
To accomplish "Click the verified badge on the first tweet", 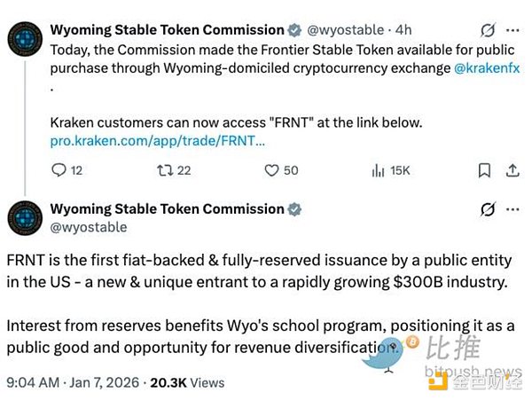I will click(x=295, y=31).
